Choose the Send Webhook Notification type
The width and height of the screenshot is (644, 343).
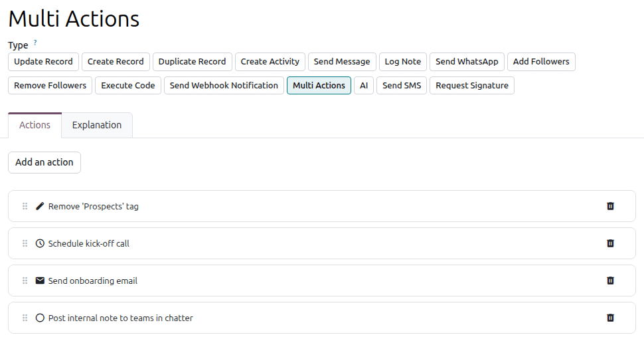[224, 86]
